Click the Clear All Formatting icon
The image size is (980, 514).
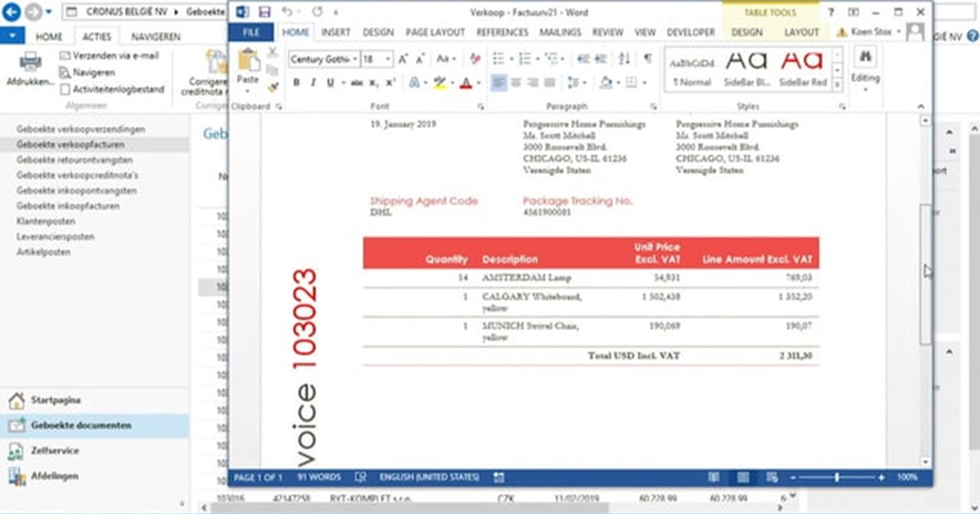point(475,60)
